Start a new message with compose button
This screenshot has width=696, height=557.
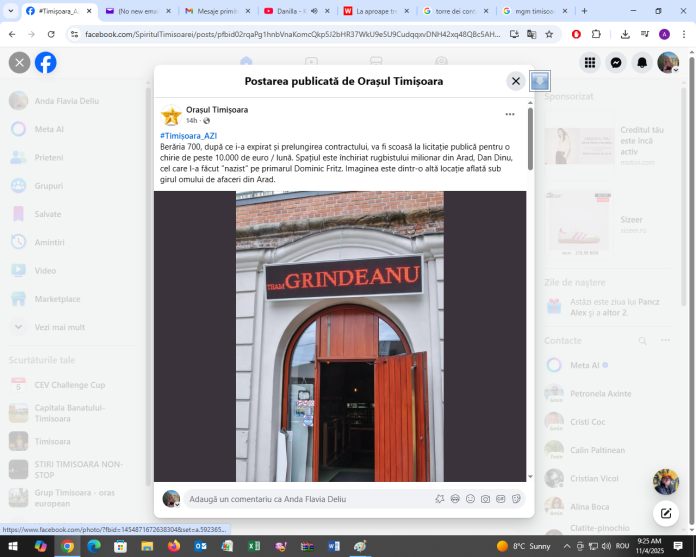click(666, 514)
